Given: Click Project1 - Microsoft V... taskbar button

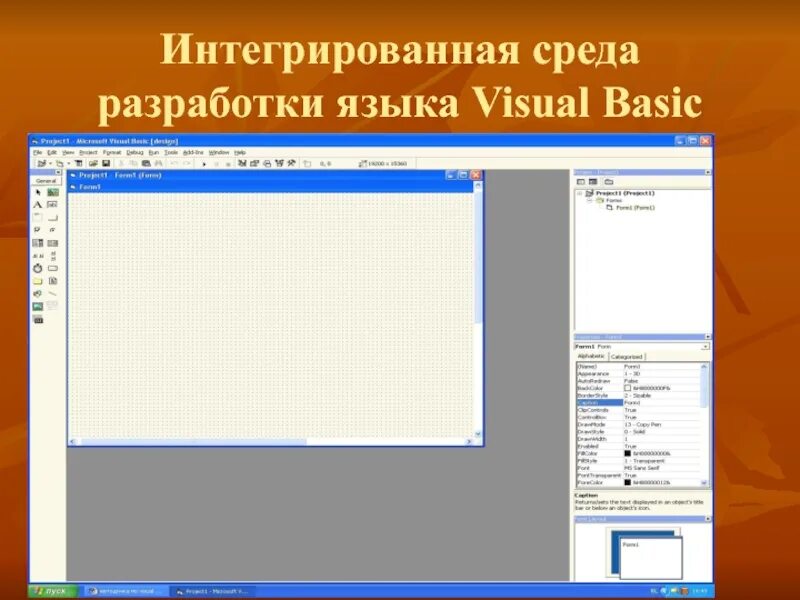Looking at the screenshot, I should click(213, 591).
